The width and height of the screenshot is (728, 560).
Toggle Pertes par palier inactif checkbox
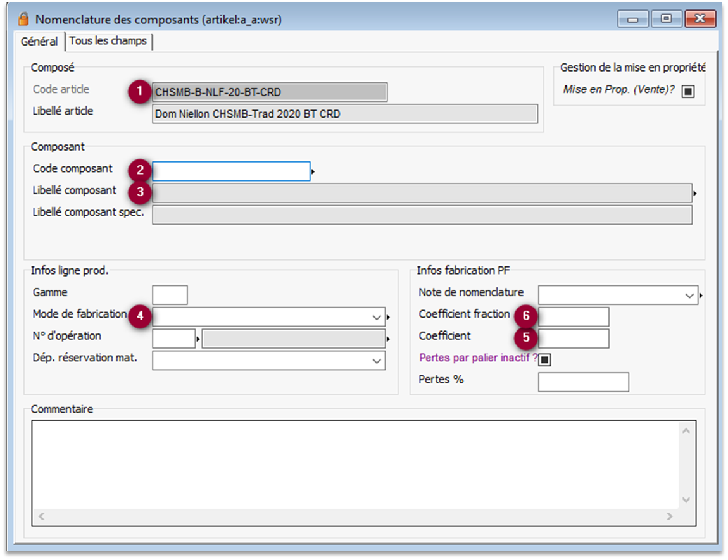tap(544, 359)
